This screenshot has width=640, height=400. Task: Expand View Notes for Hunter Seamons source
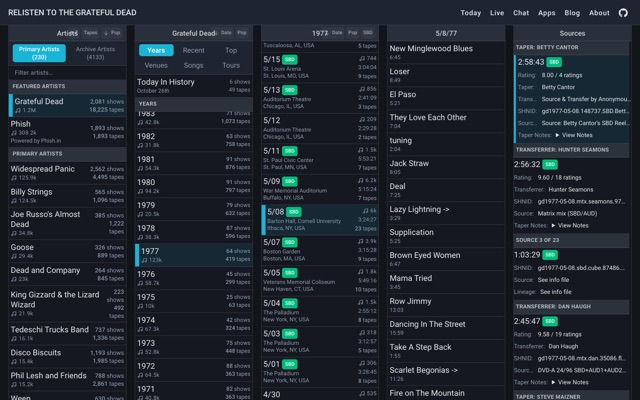tap(569, 225)
